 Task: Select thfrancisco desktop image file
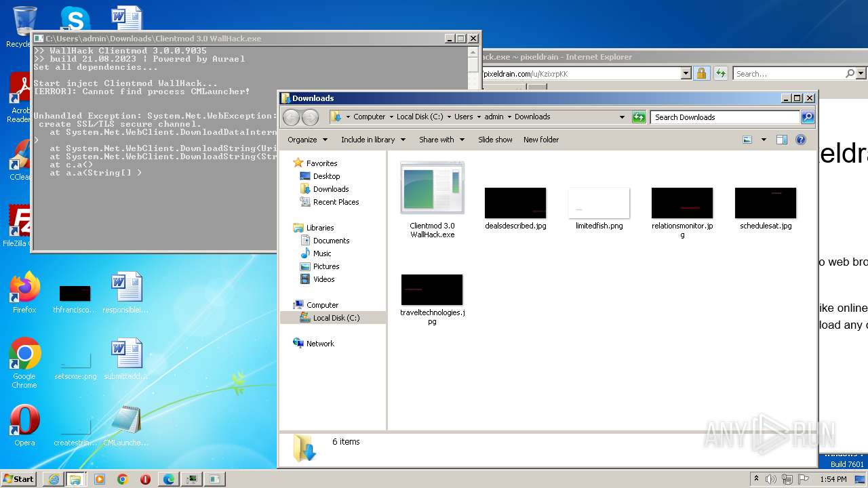(75, 298)
